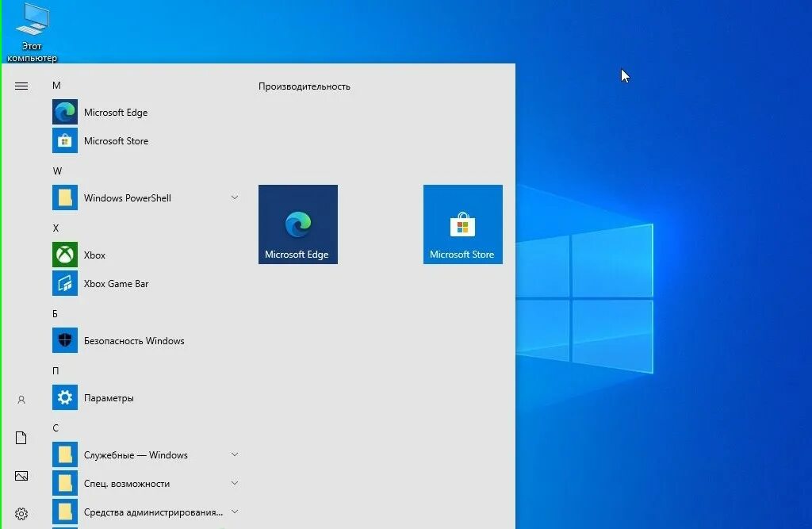Open Documents icon in Start sidebar

tap(21, 438)
